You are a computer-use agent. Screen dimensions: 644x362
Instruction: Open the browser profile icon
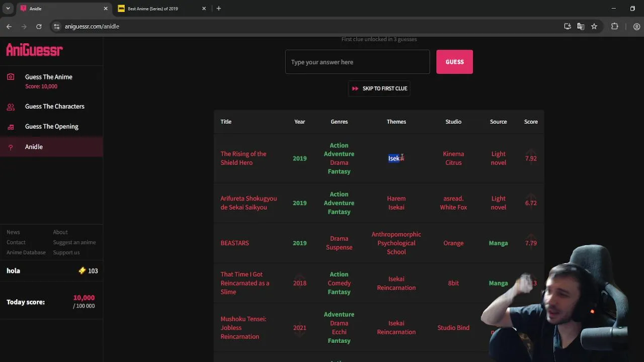click(x=636, y=26)
